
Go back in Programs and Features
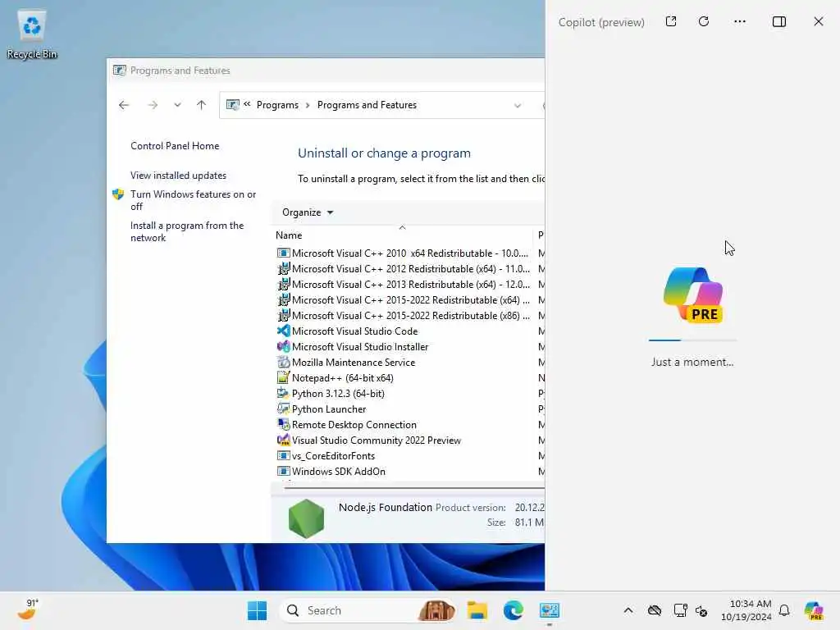click(x=124, y=105)
